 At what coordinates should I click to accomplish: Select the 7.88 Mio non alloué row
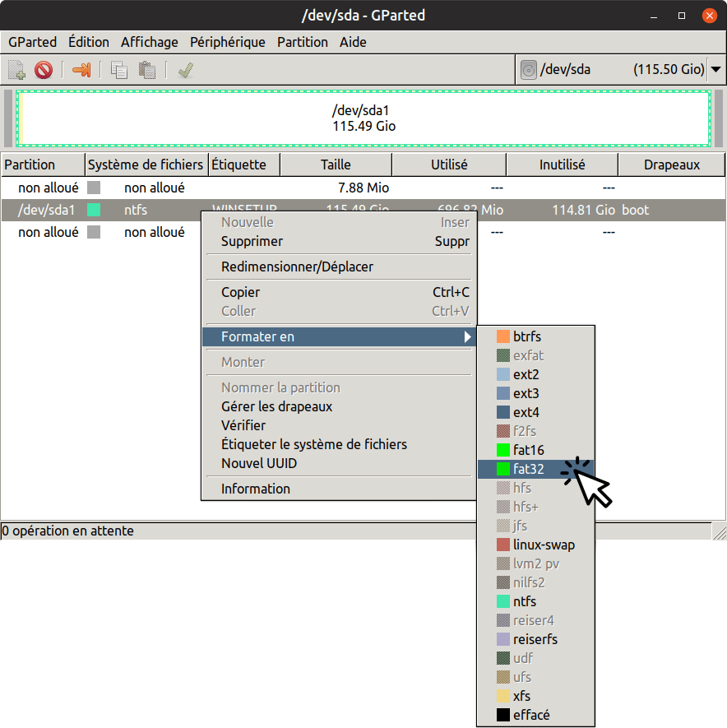363,188
